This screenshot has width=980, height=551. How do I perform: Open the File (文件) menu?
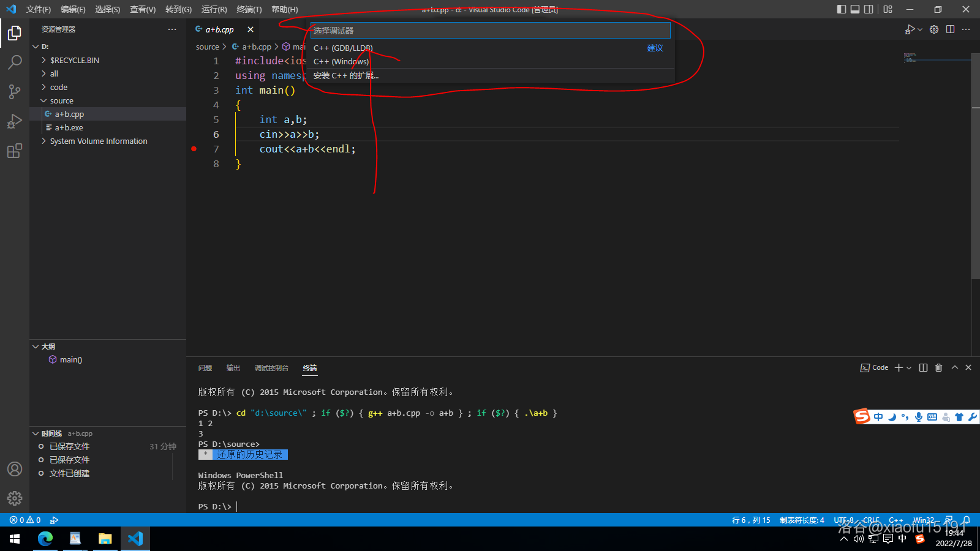pos(39,9)
